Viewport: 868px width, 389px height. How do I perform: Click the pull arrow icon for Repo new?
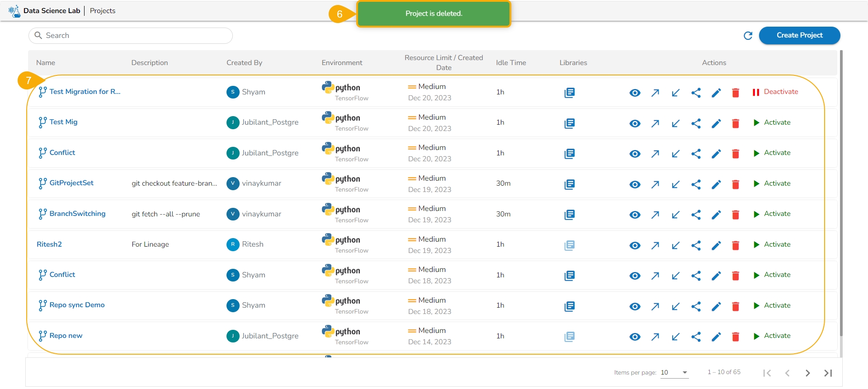point(675,337)
